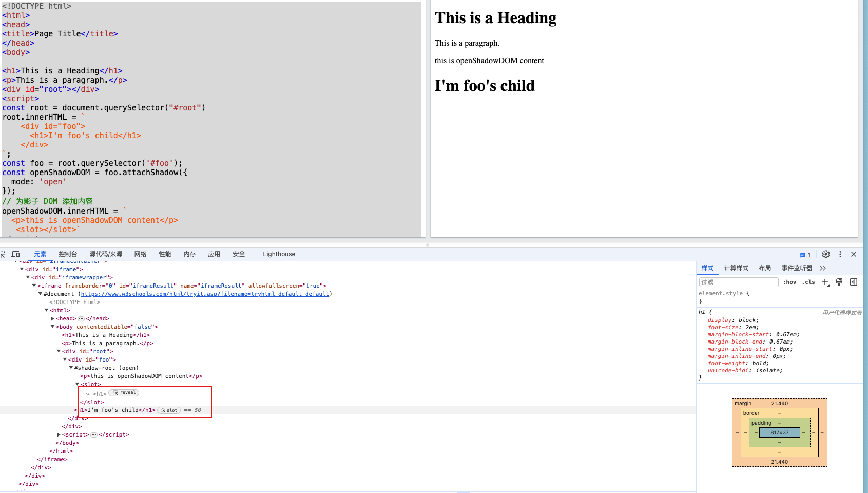Toggle .cls element classes panel
Image resolution: width=868 pixels, height=493 pixels.
click(x=808, y=282)
